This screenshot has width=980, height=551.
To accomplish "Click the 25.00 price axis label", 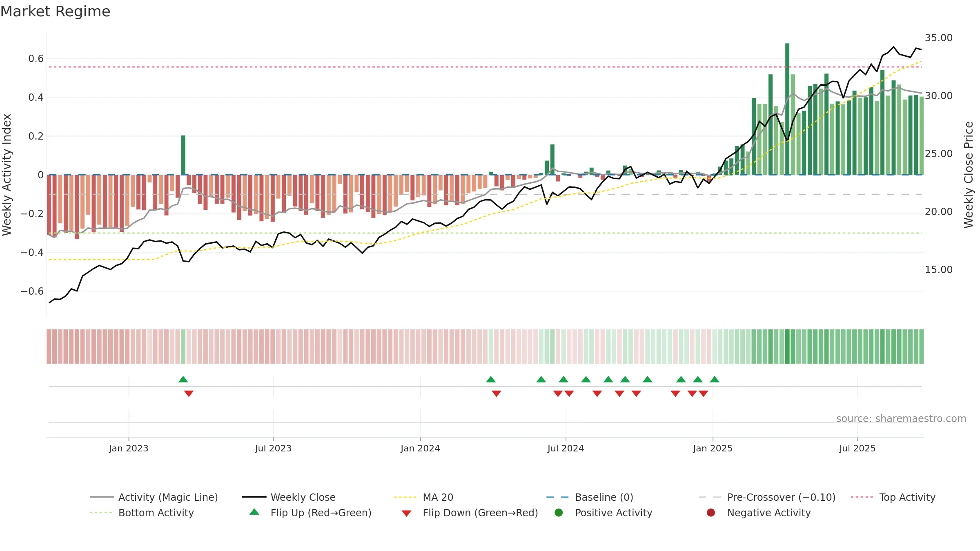I will coord(938,153).
